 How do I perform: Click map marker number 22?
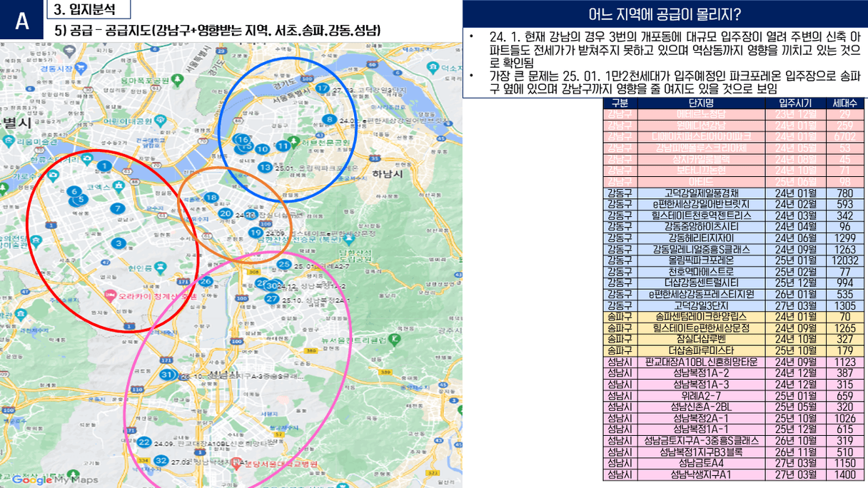(x=144, y=442)
